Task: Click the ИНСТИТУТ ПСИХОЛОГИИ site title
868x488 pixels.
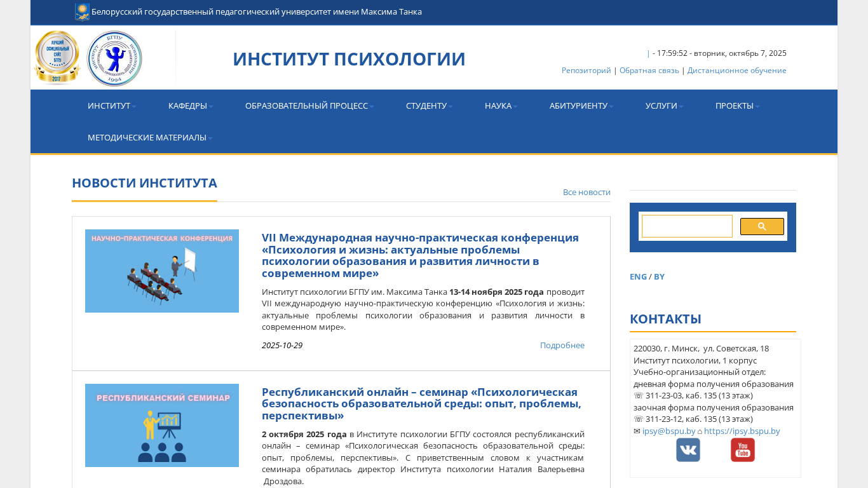Action: tap(349, 58)
